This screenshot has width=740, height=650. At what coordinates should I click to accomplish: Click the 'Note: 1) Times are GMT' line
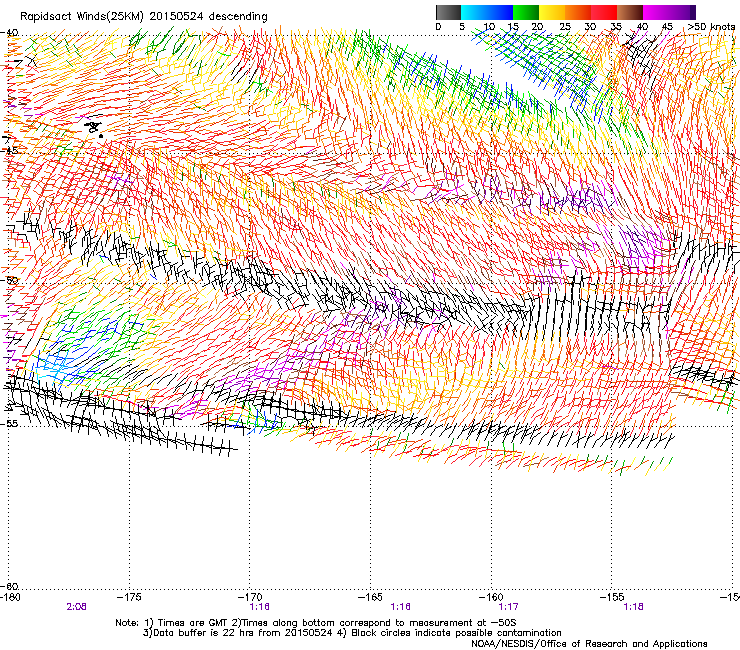316,623
